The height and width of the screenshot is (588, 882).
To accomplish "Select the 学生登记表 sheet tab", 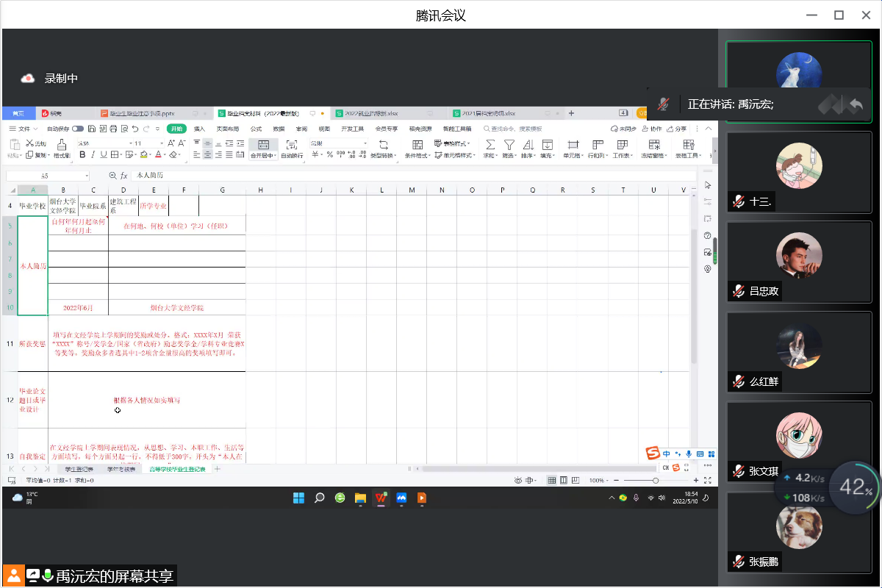I will pyautogui.click(x=79, y=469).
